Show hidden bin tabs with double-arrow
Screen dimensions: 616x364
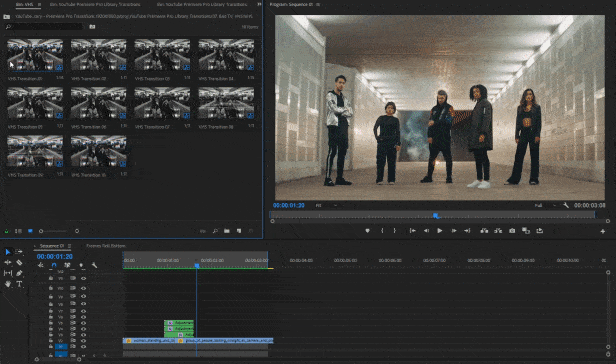(x=259, y=4)
